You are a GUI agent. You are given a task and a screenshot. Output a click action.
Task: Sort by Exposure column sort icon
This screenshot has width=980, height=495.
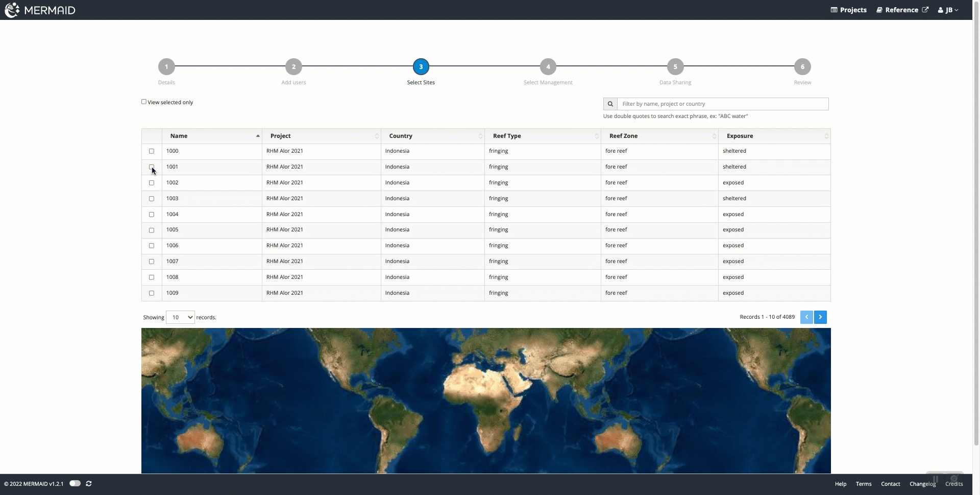(x=826, y=136)
